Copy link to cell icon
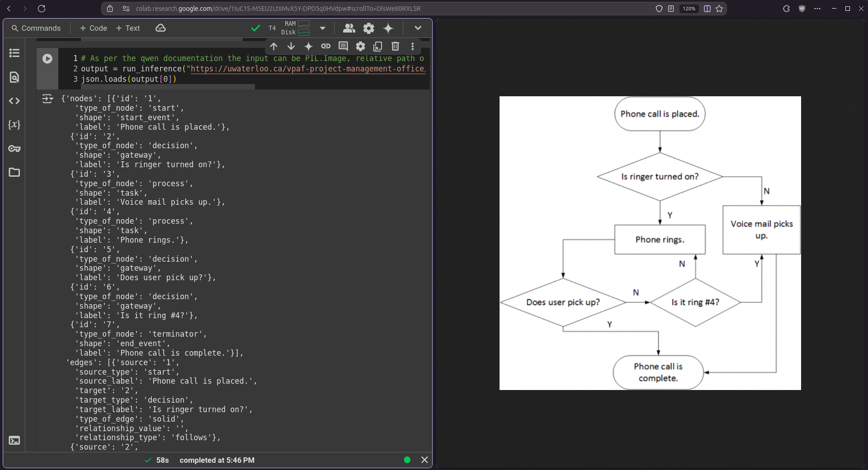This screenshot has width=868, height=470. (326, 46)
